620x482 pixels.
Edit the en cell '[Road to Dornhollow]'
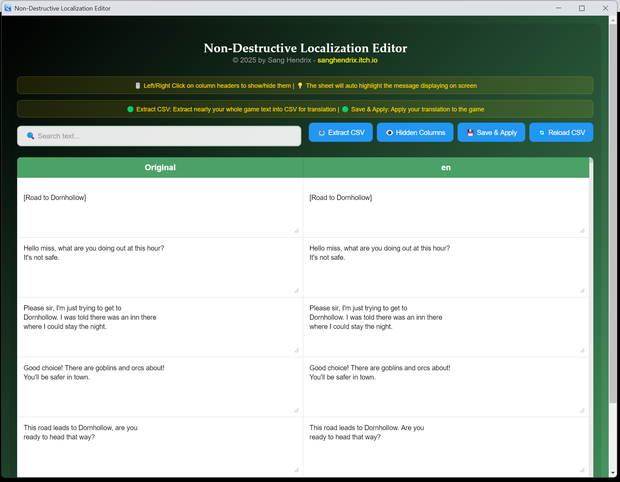click(446, 208)
